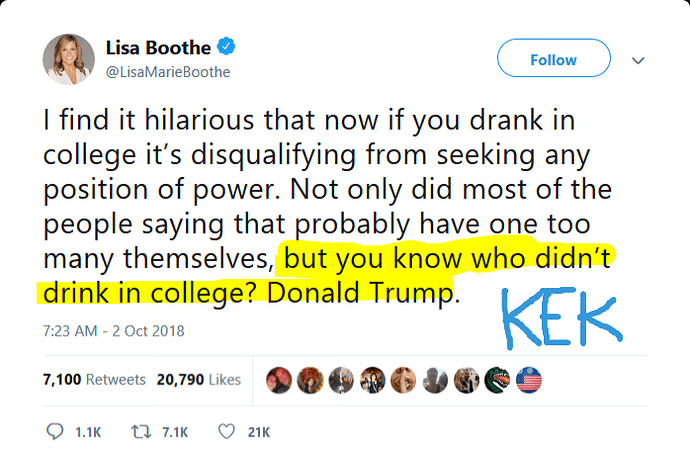View the 20,790 Likes list
The image size is (690, 470).
pos(199,379)
